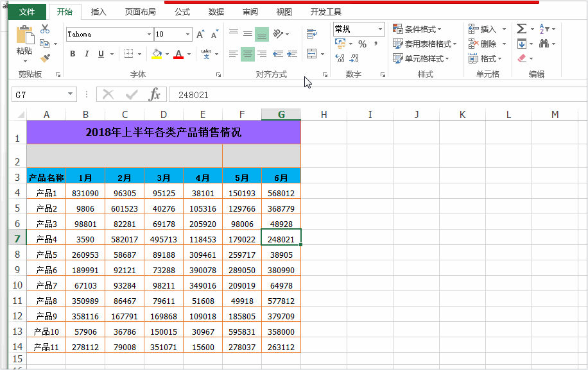Open the 单元格样式 cell styles dropdown
588x370 pixels.
420,58
